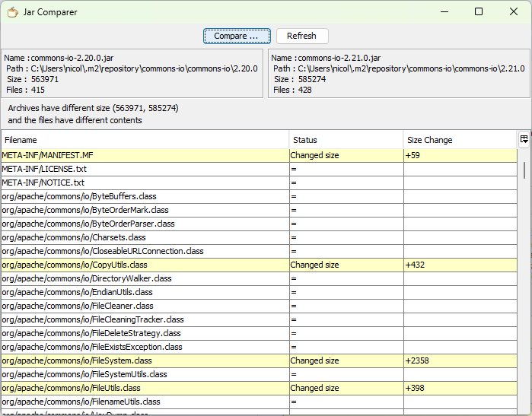Maximize the Jar Comparer window
This screenshot has height=416, width=532.
click(x=479, y=12)
